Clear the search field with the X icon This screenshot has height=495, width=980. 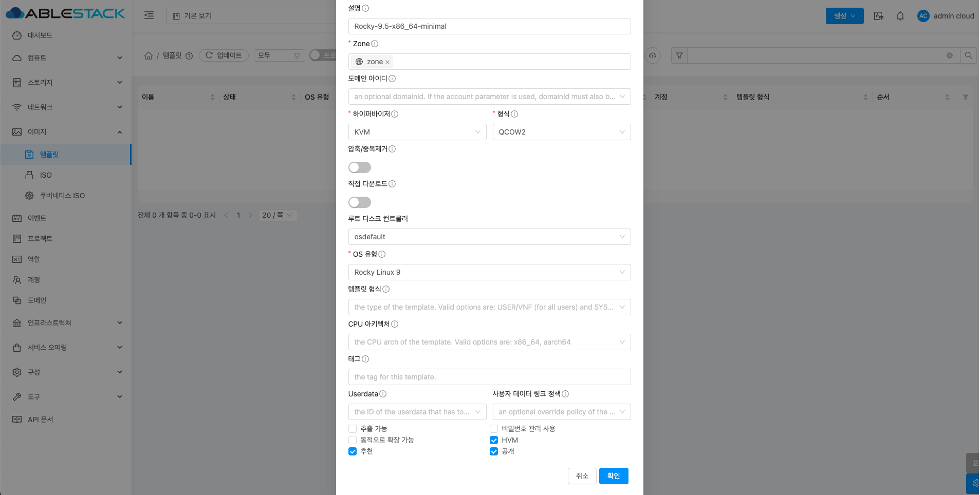950,55
